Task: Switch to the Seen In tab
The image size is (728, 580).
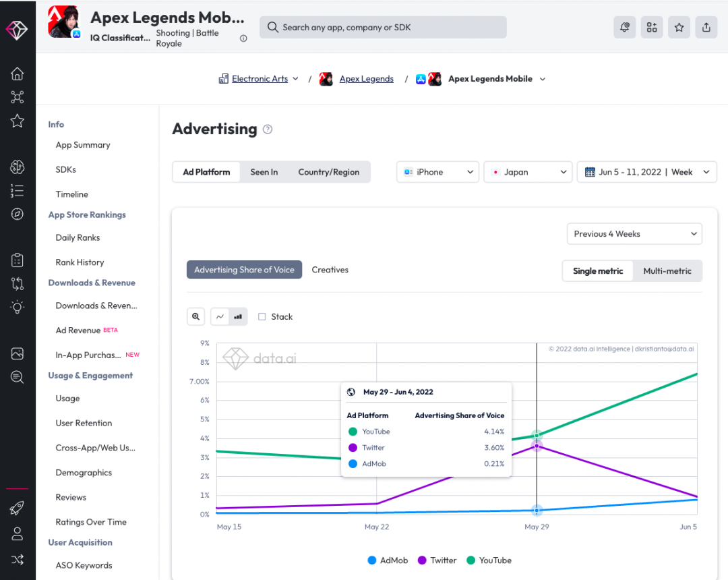Action: tap(264, 172)
